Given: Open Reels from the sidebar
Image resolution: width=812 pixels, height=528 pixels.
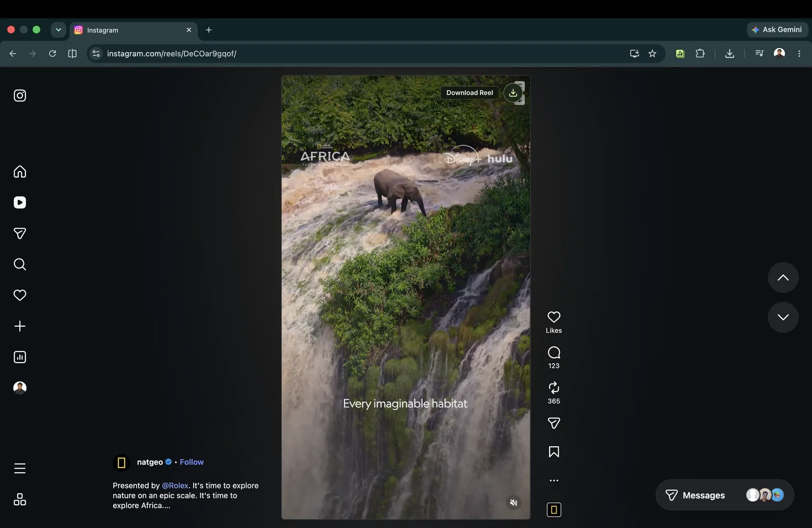Looking at the screenshot, I should (20, 202).
